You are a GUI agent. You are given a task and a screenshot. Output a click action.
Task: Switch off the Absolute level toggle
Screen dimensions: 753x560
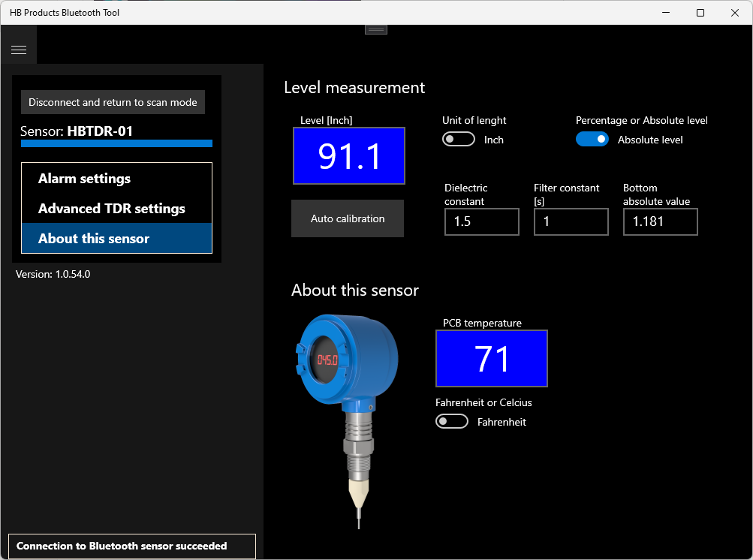[592, 140]
